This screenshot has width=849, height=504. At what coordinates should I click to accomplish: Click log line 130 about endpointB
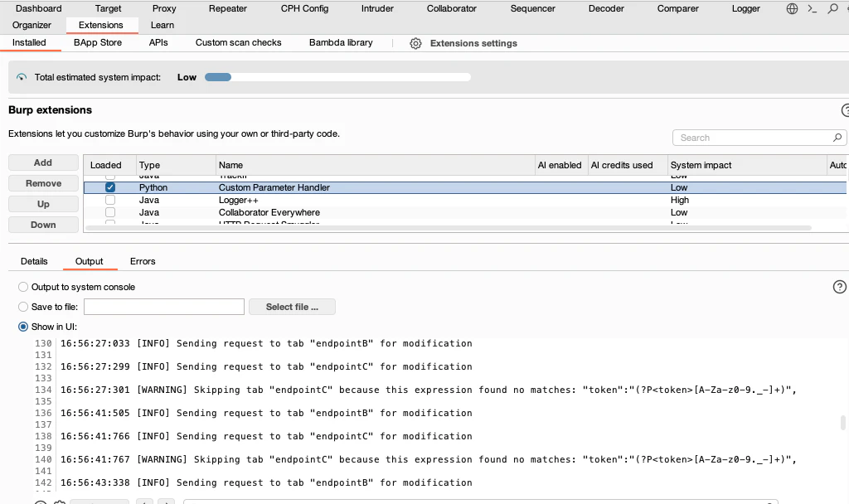(x=266, y=343)
